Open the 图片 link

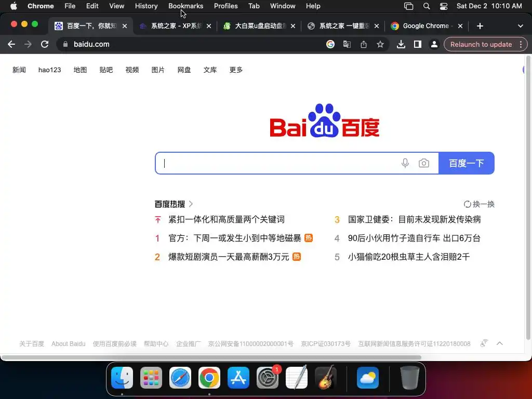coord(158,70)
